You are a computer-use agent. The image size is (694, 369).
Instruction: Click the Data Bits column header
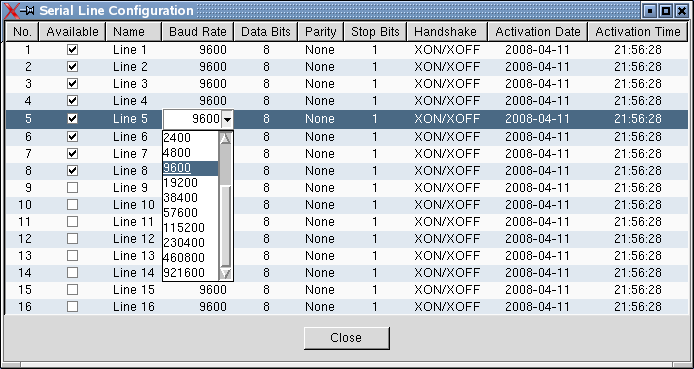266,32
